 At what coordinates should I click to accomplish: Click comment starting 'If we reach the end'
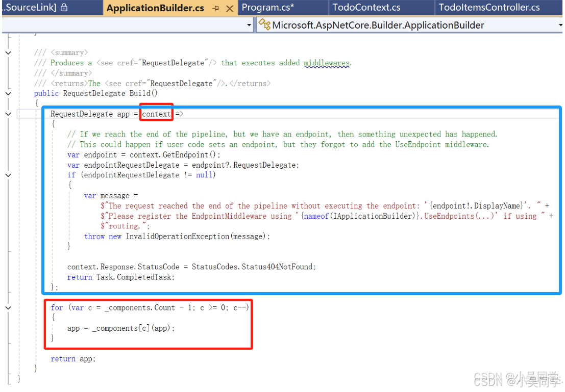[282, 134]
